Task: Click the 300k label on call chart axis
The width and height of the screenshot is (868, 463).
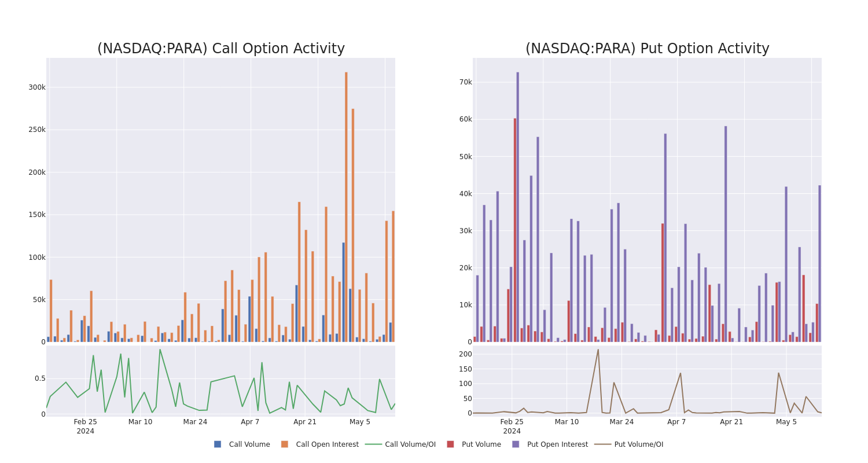Action: point(37,87)
